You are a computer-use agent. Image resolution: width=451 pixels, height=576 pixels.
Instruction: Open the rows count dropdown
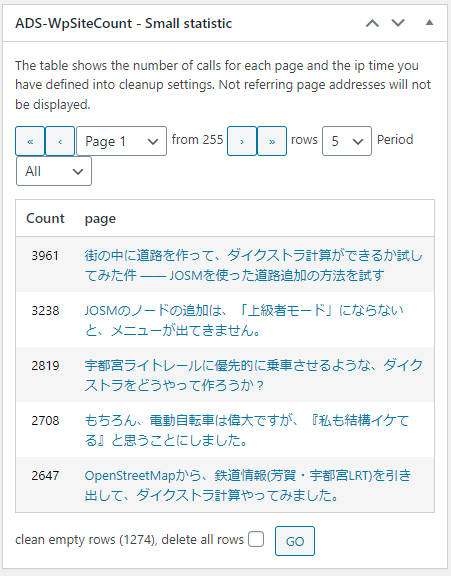tap(347, 141)
